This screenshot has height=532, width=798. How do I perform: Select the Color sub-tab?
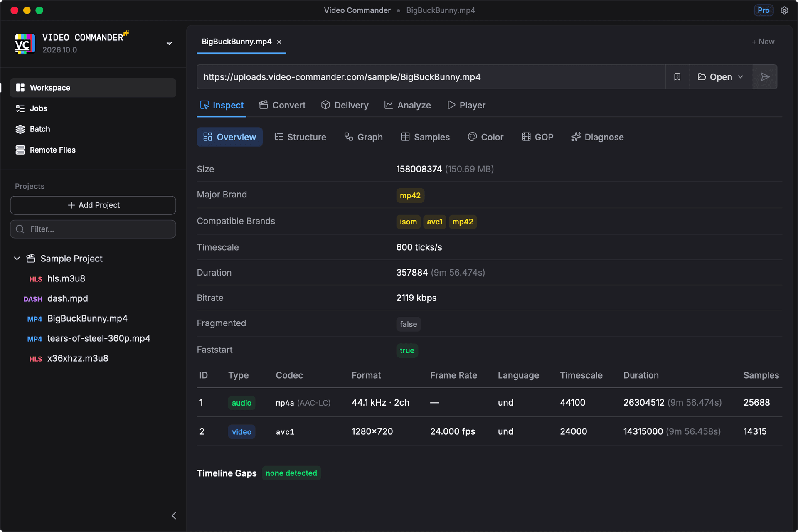click(x=485, y=137)
